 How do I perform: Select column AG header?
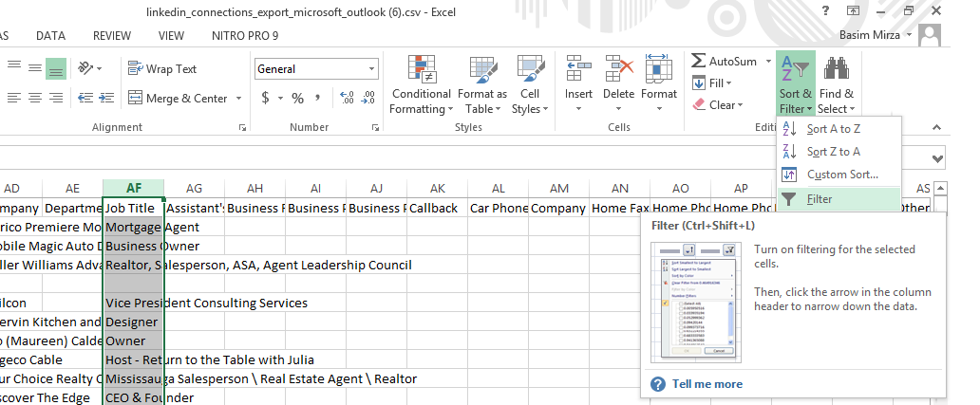(x=195, y=189)
